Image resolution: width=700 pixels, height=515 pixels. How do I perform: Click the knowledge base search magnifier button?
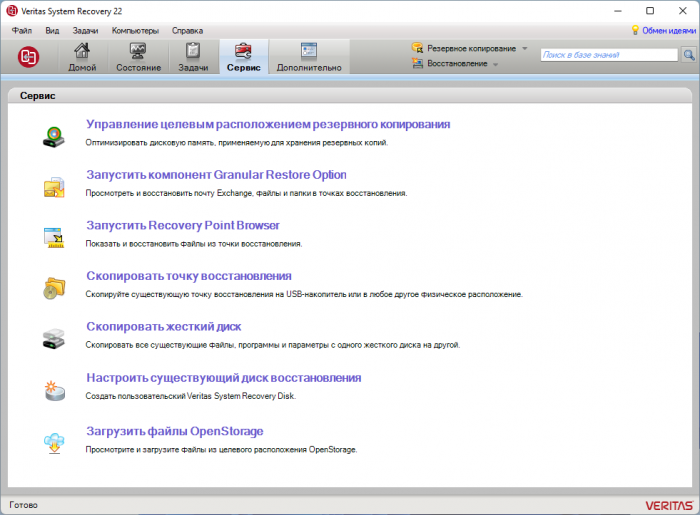coord(688,56)
